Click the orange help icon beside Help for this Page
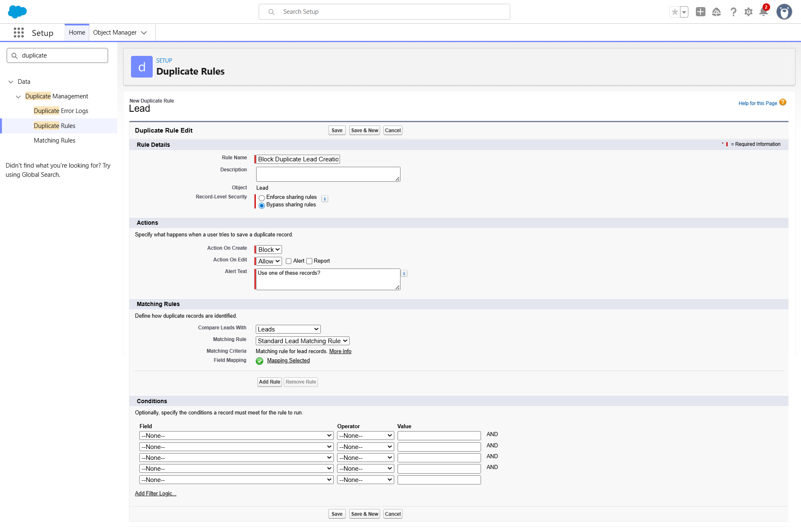The height and width of the screenshot is (532, 801). click(x=783, y=102)
